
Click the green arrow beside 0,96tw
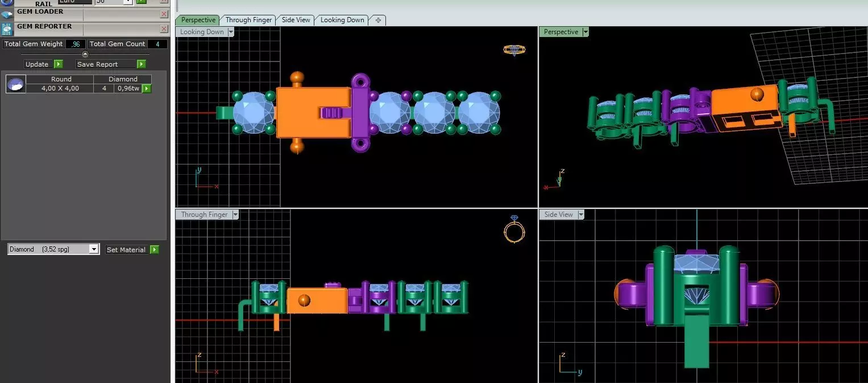(147, 88)
